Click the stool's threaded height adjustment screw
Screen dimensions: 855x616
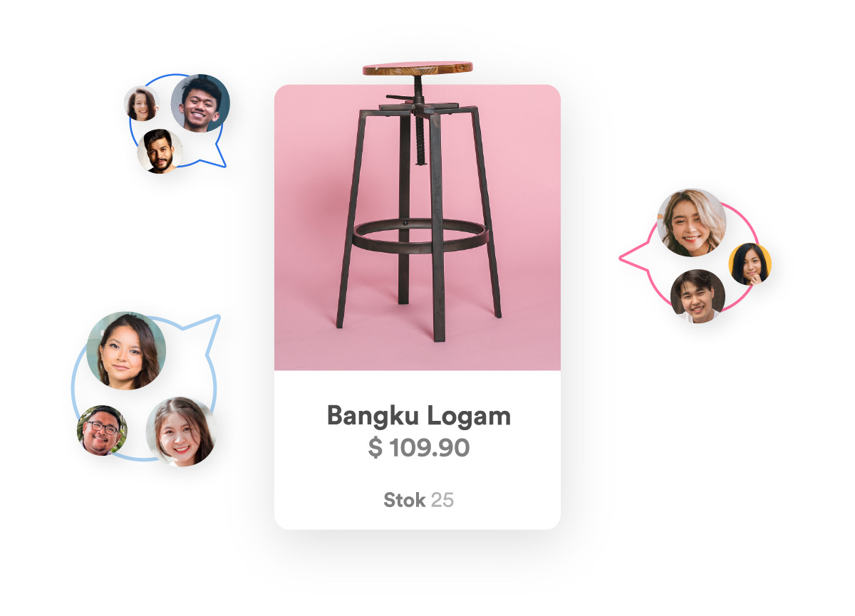419,137
